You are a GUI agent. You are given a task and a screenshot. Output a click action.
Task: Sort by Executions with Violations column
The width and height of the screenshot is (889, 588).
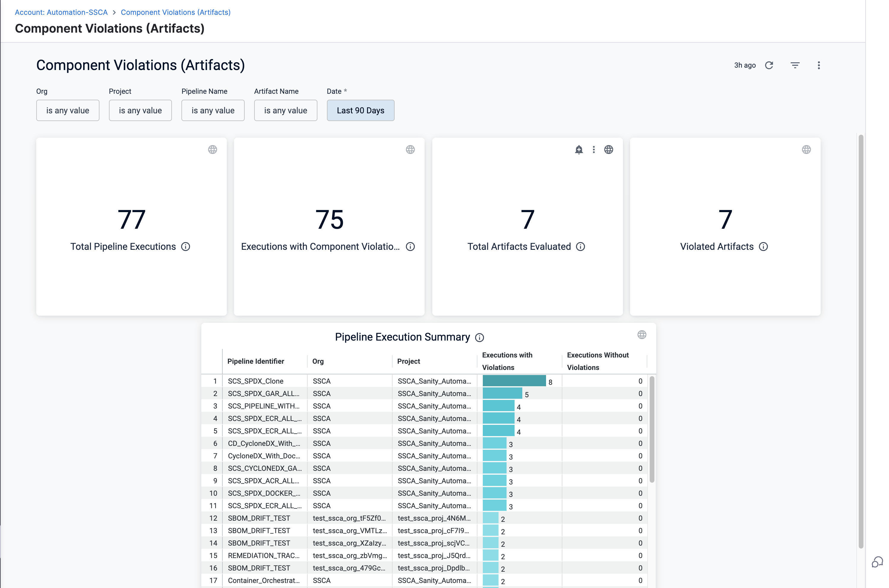point(507,361)
